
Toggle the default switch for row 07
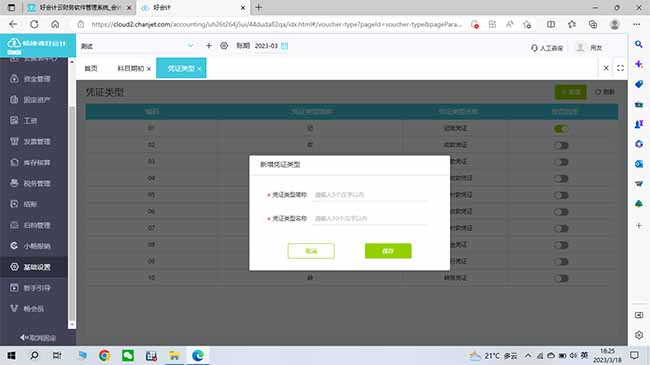(x=561, y=228)
